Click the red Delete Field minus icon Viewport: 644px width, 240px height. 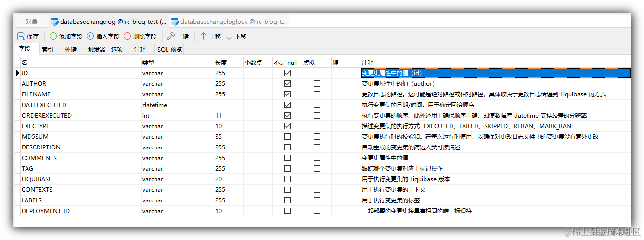click(127, 36)
